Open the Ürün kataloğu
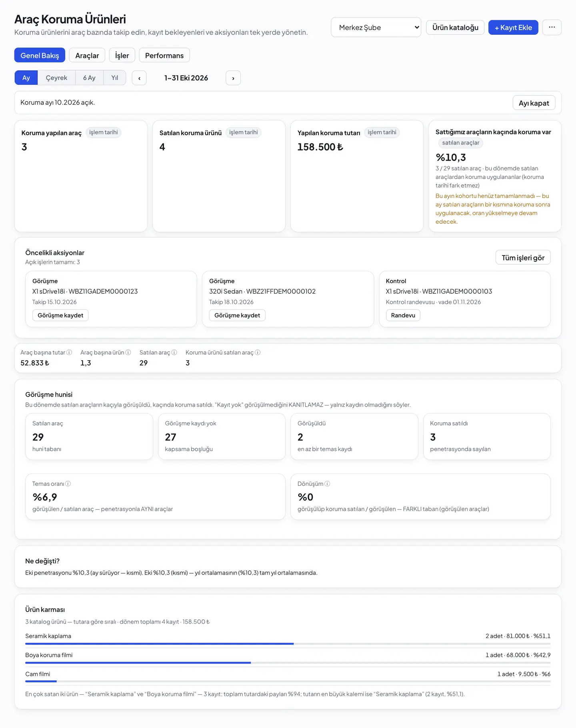576x728 pixels. click(455, 27)
